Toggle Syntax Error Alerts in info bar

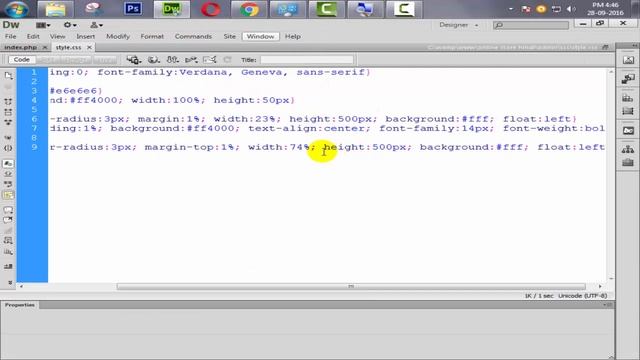tap(8, 195)
